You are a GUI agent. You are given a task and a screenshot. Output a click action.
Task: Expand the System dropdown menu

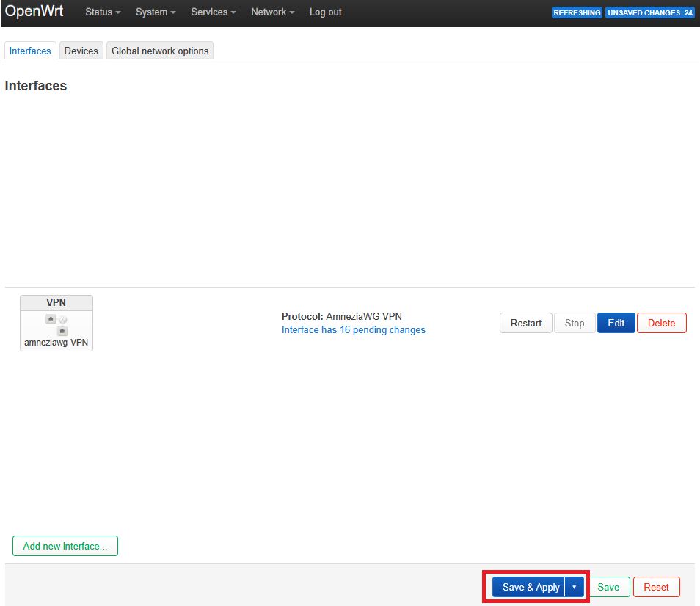pos(156,12)
